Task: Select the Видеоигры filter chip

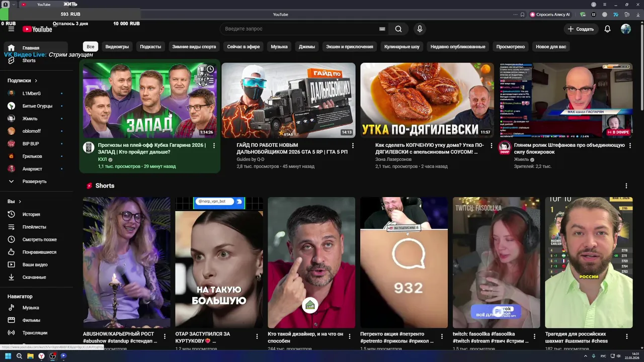Action: pos(117,47)
